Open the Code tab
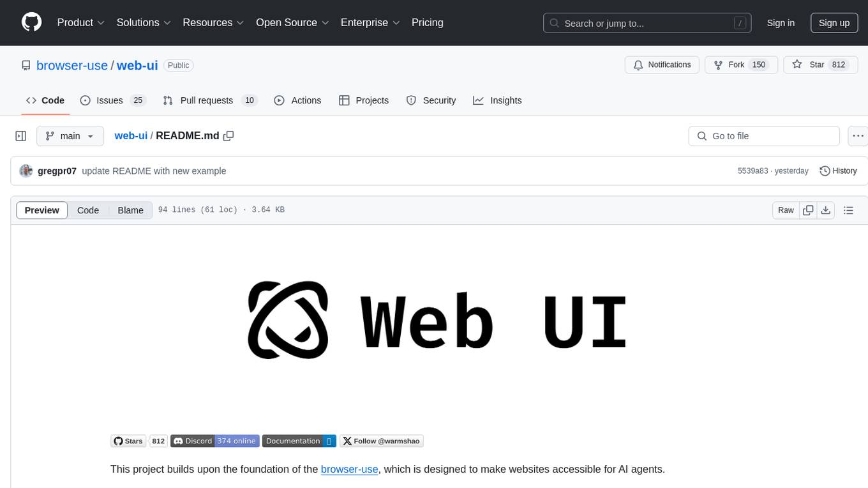The height and width of the screenshot is (488, 868). [45, 100]
